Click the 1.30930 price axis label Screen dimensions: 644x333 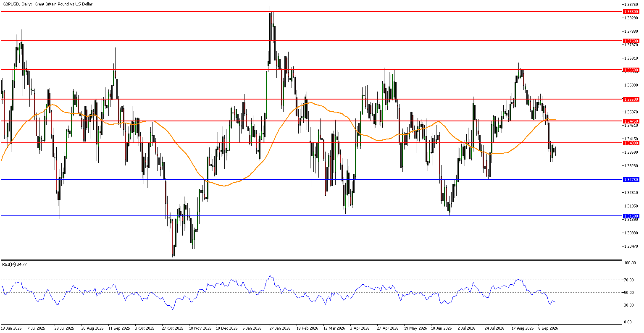click(x=631, y=233)
